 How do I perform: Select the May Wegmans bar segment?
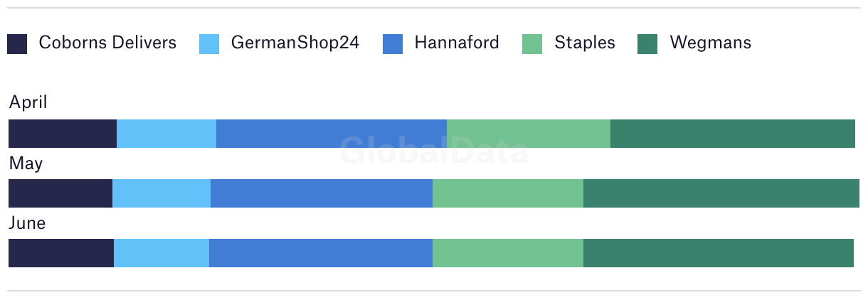(721, 193)
